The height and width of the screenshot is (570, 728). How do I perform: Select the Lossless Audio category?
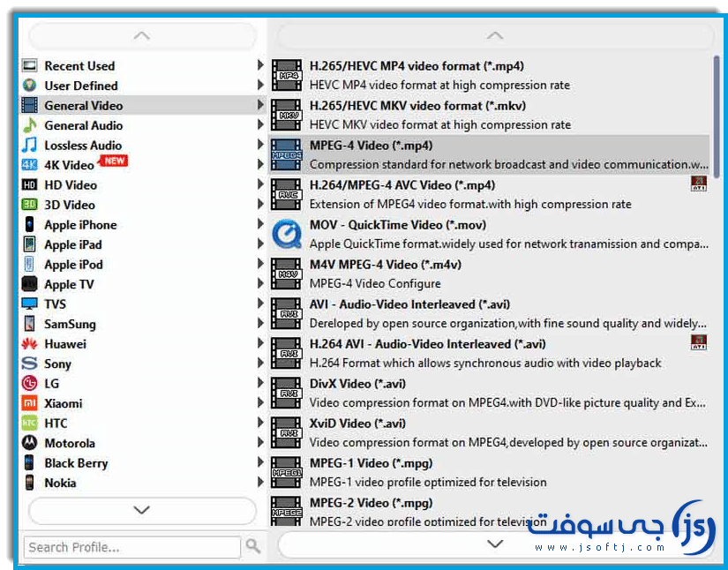pos(143,146)
